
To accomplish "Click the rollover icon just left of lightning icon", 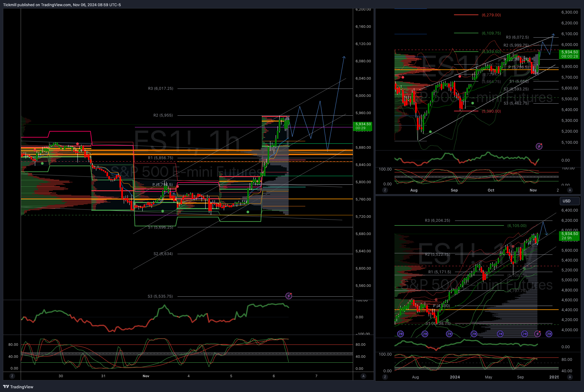I will pyautogui.click(x=524, y=334).
